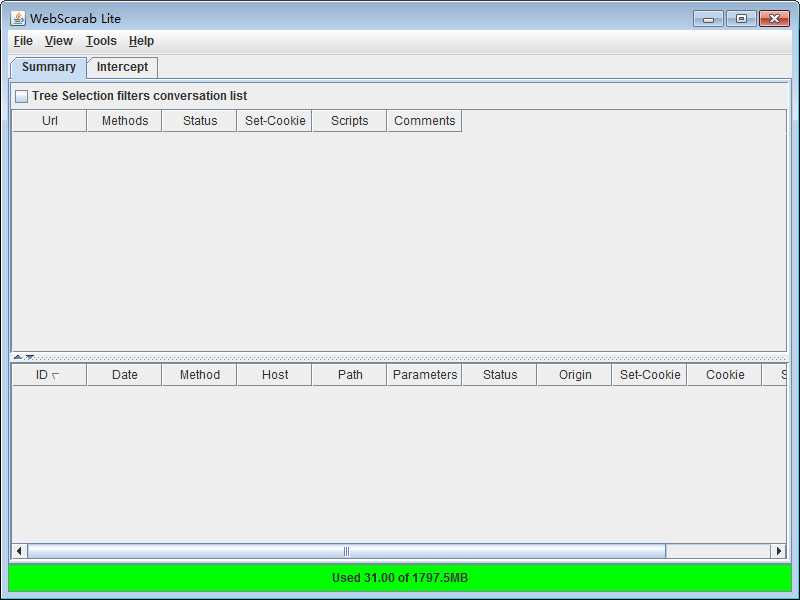
Task: Click the Origin column header
Action: click(574, 375)
